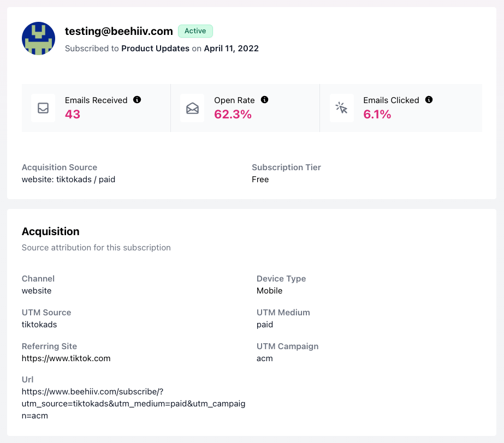This screenshot has height=443, width=504.
Task: Click the April 11, 2022 subscription date
Action: click(232, 48)
